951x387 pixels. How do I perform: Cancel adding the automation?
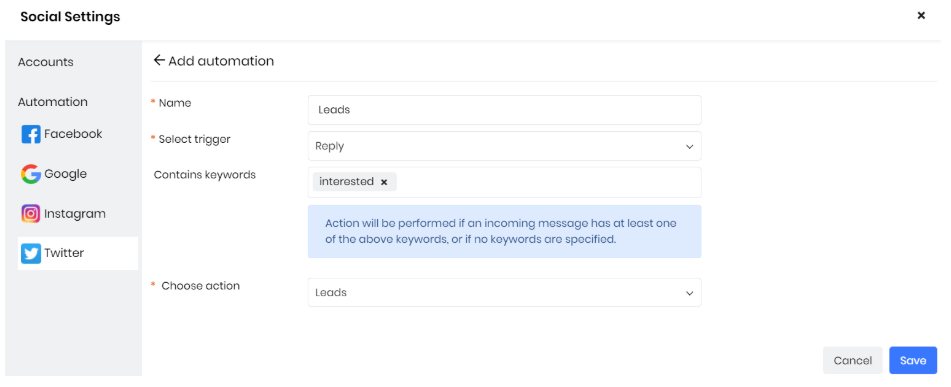coord(853,360)
